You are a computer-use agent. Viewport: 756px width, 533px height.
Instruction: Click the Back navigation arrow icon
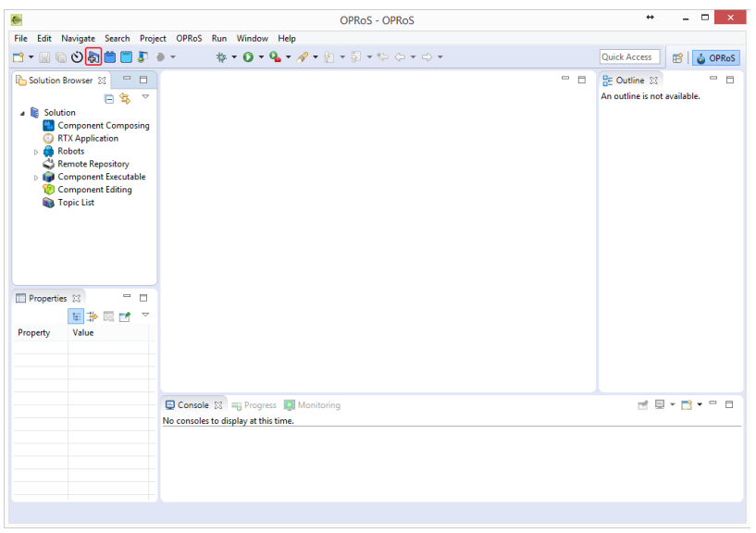(400, 57)
